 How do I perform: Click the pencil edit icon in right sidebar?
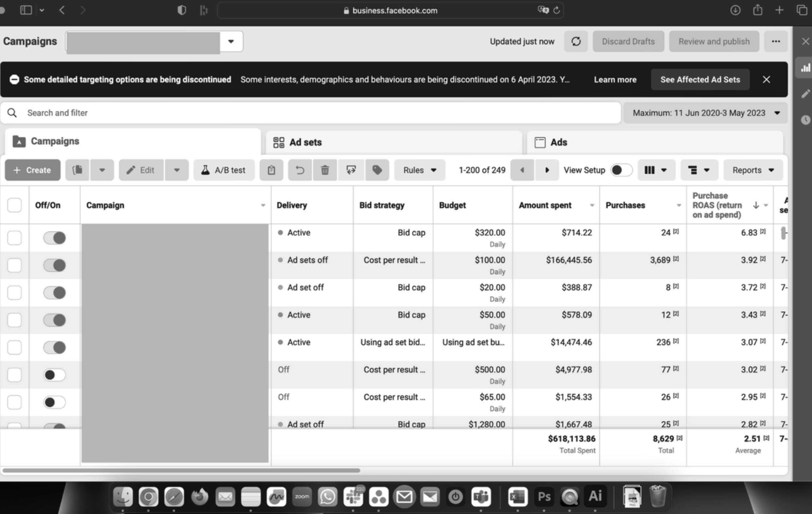(x=805, y=94)
